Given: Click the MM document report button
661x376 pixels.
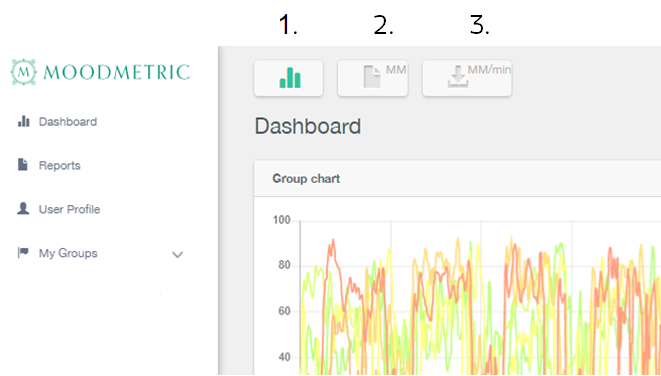Looking at the screenshot, I should coord(373,78).
